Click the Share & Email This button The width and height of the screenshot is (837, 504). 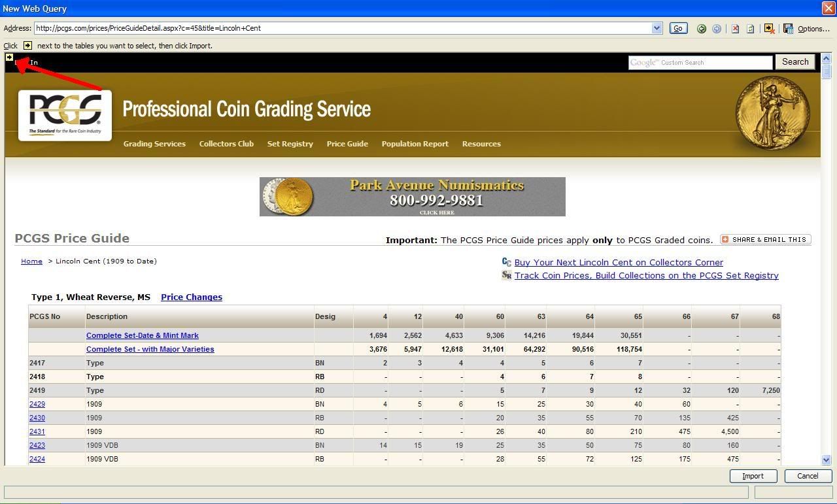coord(765,239)
